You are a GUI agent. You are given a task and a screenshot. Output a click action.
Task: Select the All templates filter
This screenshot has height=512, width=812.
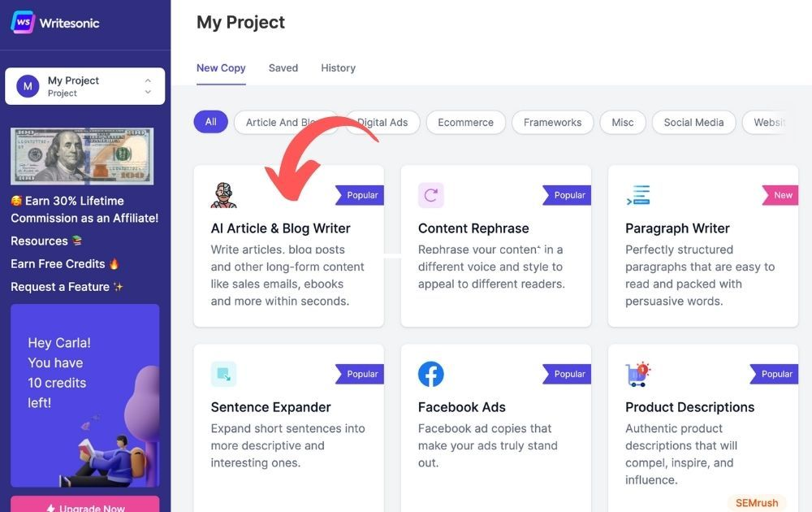(210, 121)
